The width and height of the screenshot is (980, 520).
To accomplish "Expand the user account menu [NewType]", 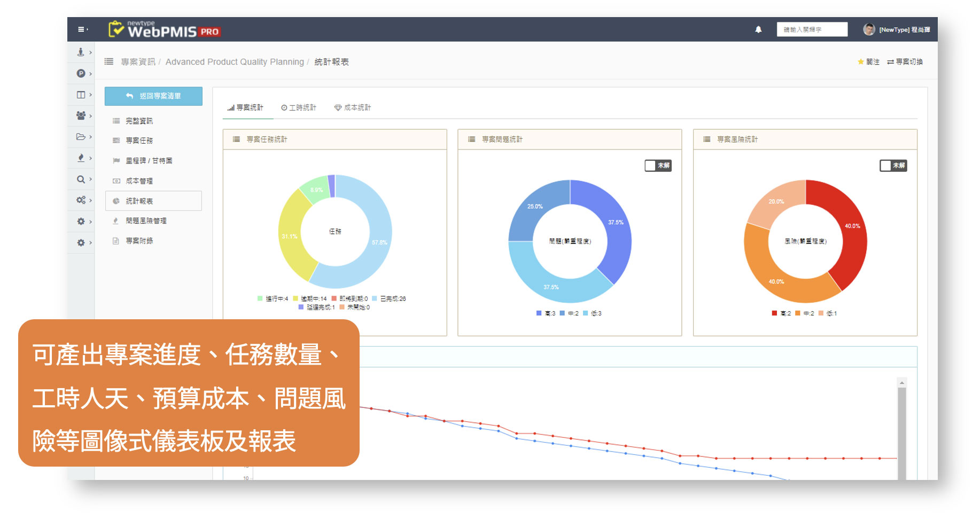I will (x=897, y=30).
